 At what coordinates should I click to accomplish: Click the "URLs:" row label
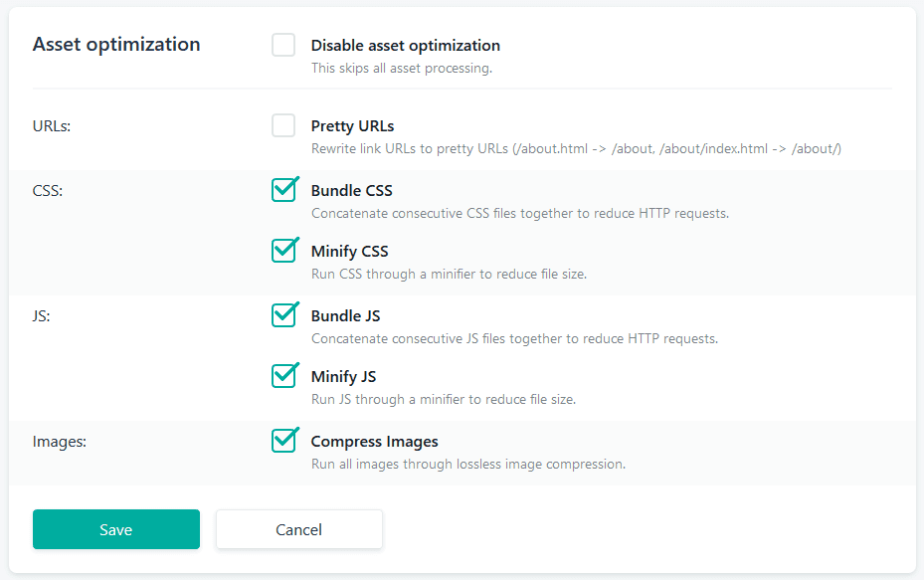coord(52,126)
